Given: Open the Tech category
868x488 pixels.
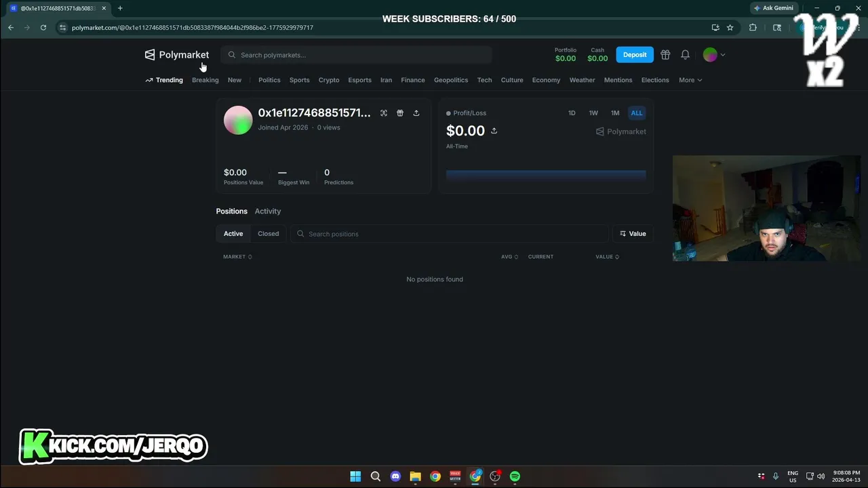Looking at the screenshot, I should tap(484, 80).
